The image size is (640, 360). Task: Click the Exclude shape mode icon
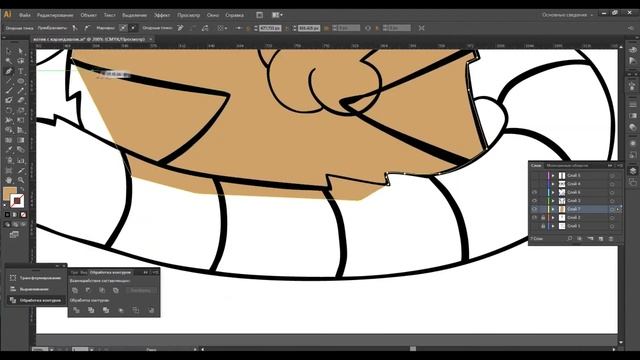click(116, 290)
